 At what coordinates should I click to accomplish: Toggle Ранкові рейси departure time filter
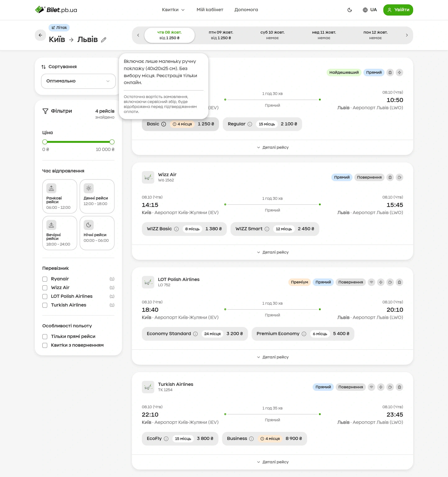60,196
